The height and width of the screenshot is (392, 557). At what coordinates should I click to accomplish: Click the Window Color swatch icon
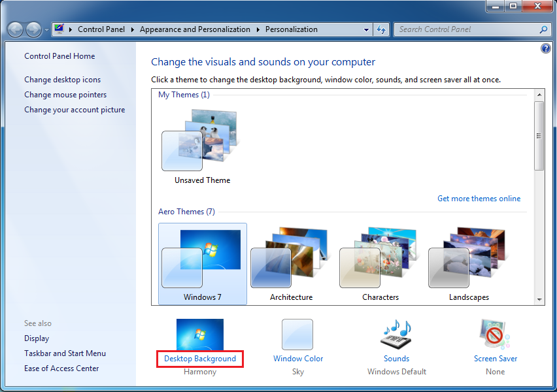tap(297, 335)
